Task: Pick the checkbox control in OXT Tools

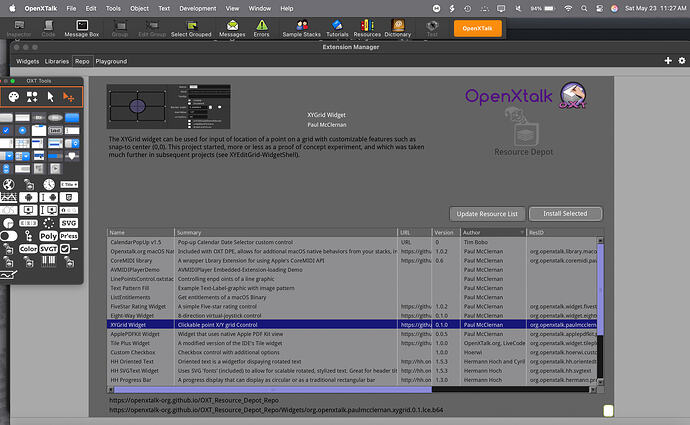Action: (6, 131)
